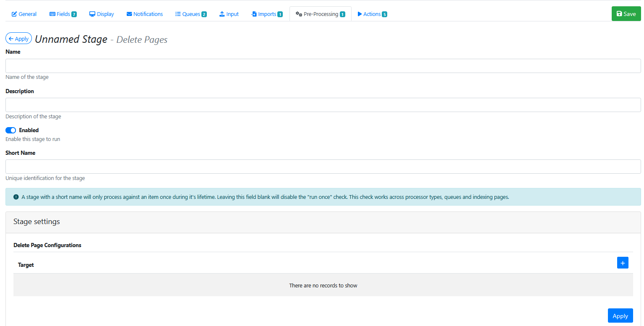Viewport: 644px width, 326px height.
Task: Click the back-arrow Apply button near title
Action: [x=18, y=39]
